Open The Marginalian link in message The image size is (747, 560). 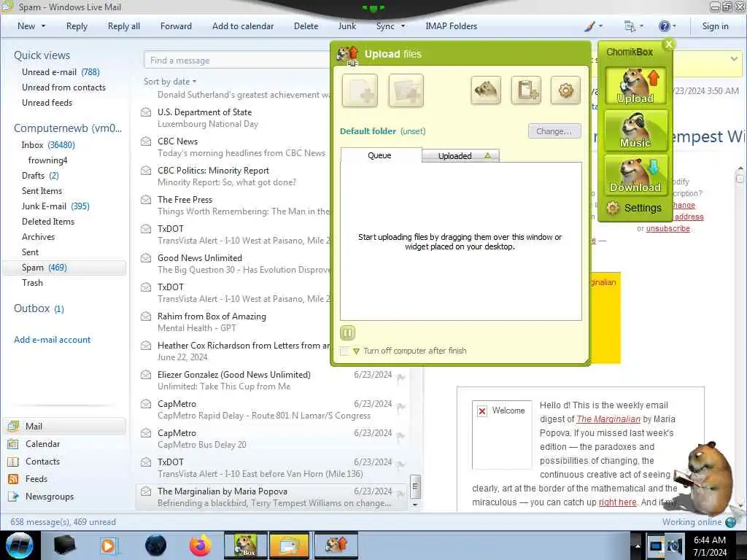[608, 419]
